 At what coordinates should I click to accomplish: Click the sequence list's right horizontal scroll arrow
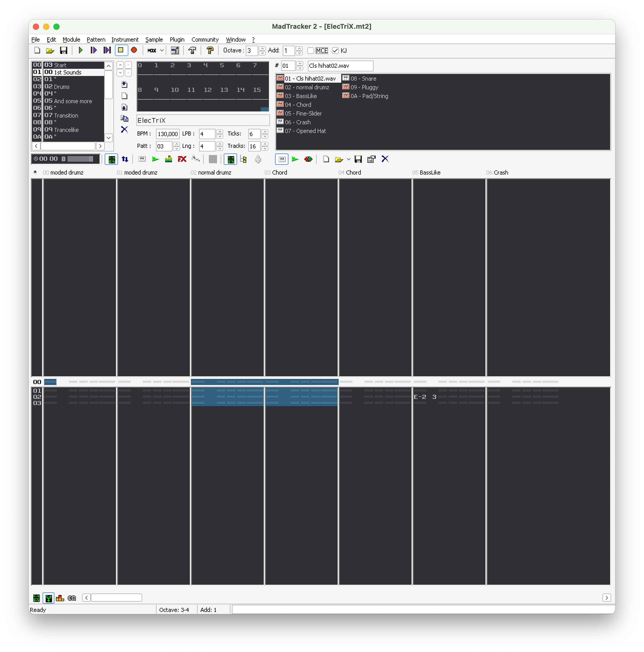click(x=100, y=146)
